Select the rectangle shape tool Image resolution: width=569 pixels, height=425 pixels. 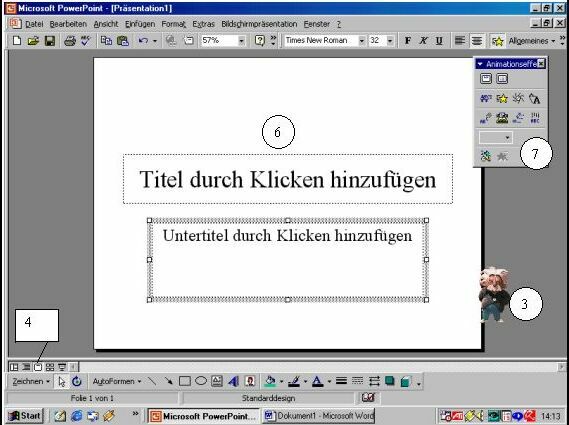(185, 381)
